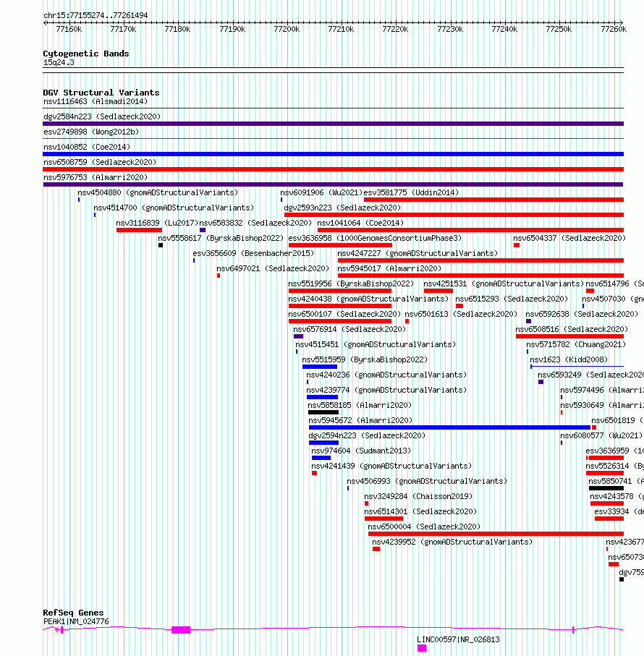The image size is (644, 656).
Task: Click the nsv6508759 (Sedlazeck2020) red bar
Action: [333, 169]
